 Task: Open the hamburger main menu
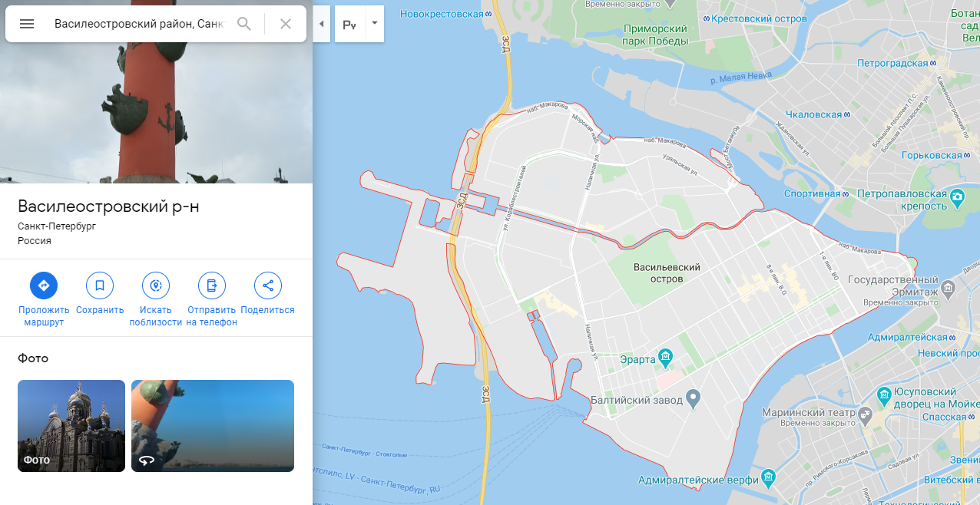27,24
